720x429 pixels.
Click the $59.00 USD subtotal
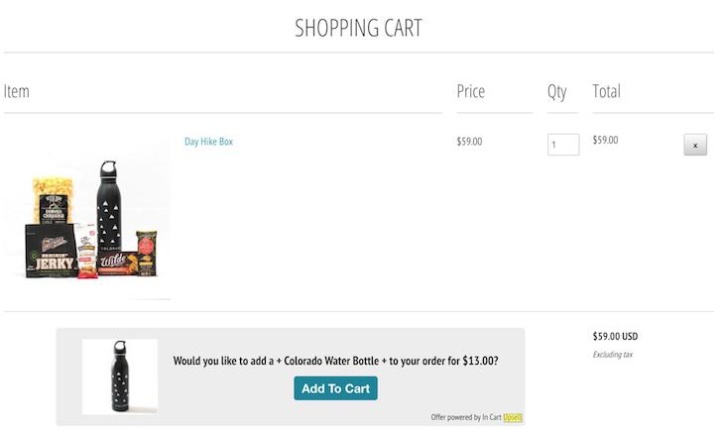615,337
